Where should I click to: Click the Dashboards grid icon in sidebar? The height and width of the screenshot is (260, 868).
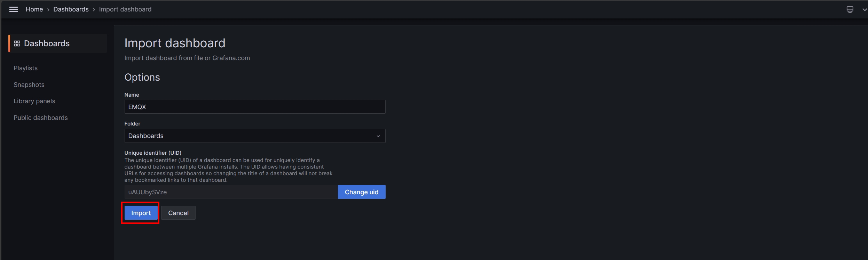[x=17, y=43]
